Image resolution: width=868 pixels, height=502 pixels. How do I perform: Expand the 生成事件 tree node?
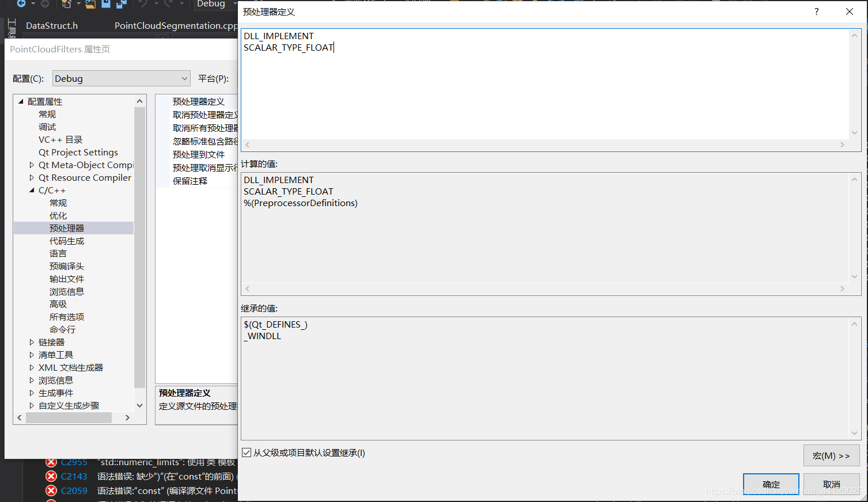tap(32, 393)
